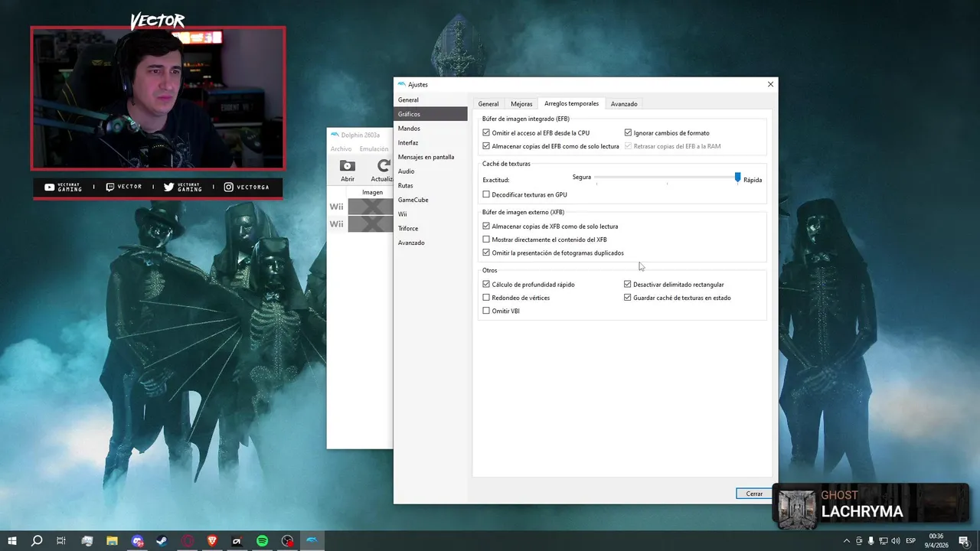Open Discord from the taskbar
Screen dimensions: 980x551
(137, 541)
